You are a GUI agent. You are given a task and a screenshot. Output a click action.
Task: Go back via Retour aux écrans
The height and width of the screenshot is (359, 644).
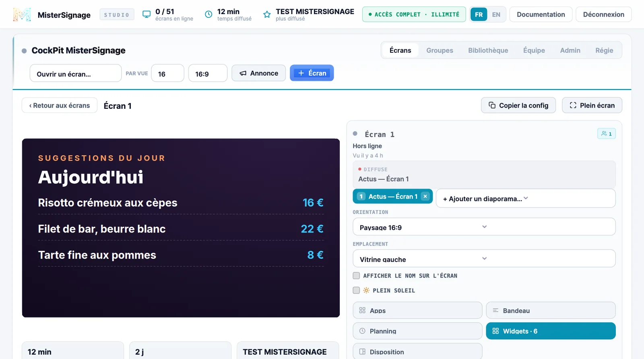60,105
